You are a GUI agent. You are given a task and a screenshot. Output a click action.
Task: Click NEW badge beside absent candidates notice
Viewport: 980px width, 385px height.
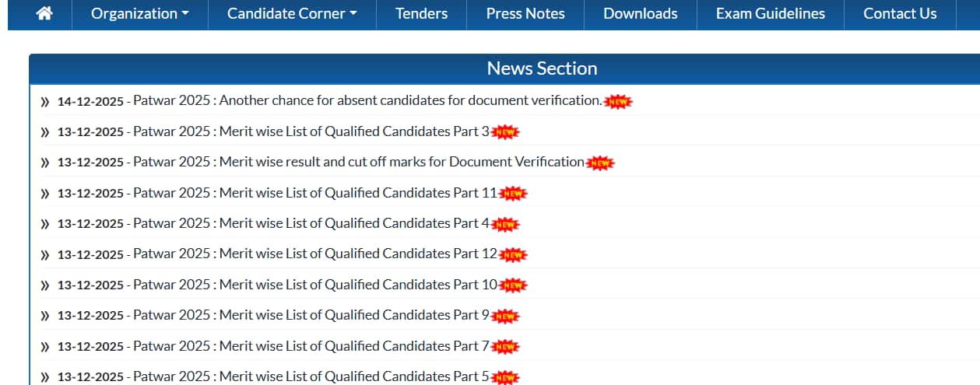(x=618, y=101)
